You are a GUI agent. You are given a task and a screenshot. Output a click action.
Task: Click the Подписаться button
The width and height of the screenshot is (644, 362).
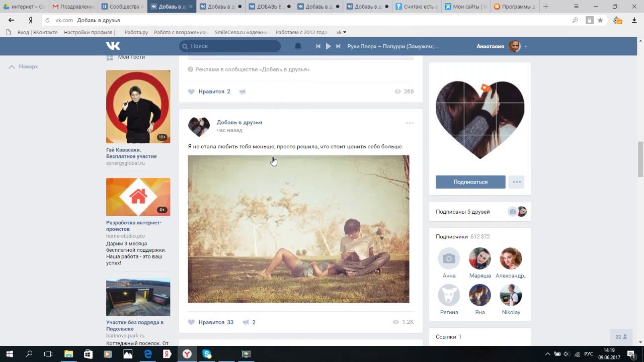tap(470, 182)
